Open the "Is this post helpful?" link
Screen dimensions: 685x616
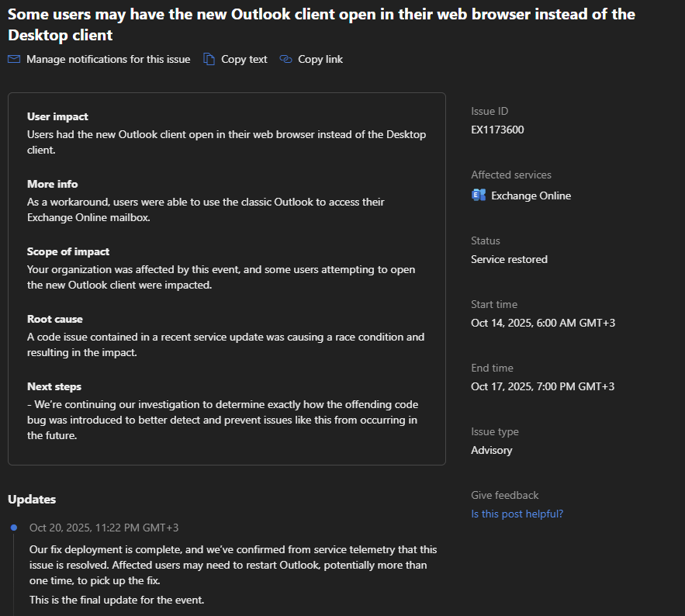tap(517, 514)
